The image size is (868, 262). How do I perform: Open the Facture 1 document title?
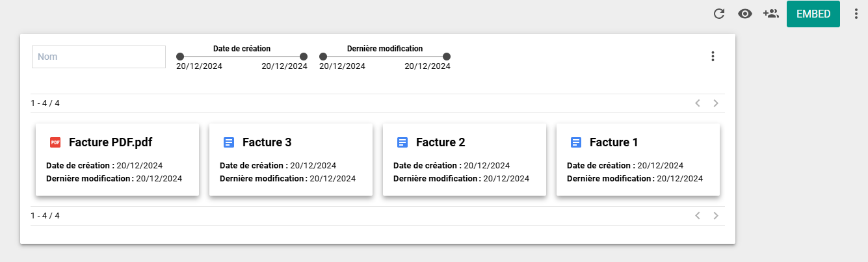pyautogui.click(x=614, y=142)
